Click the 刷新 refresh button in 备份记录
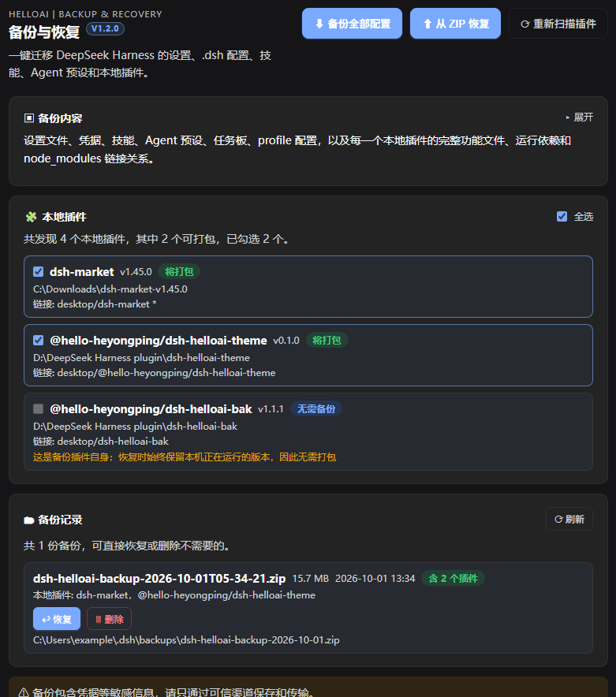 point(569,519)
